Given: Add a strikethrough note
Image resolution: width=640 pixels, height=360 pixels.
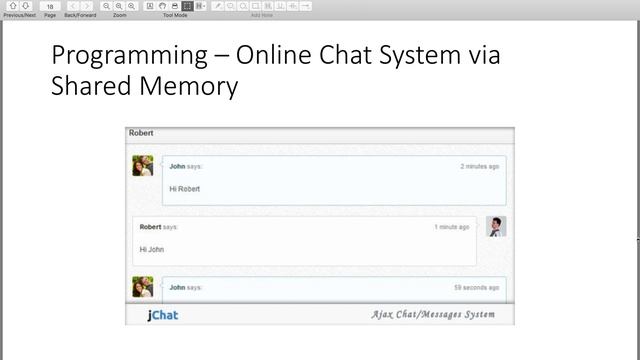Looking at the screenshot, I should pos(293,6).
